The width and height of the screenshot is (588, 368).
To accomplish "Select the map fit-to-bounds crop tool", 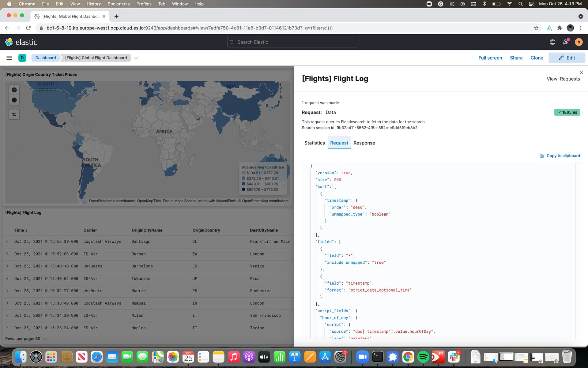I will coord(14,114).
